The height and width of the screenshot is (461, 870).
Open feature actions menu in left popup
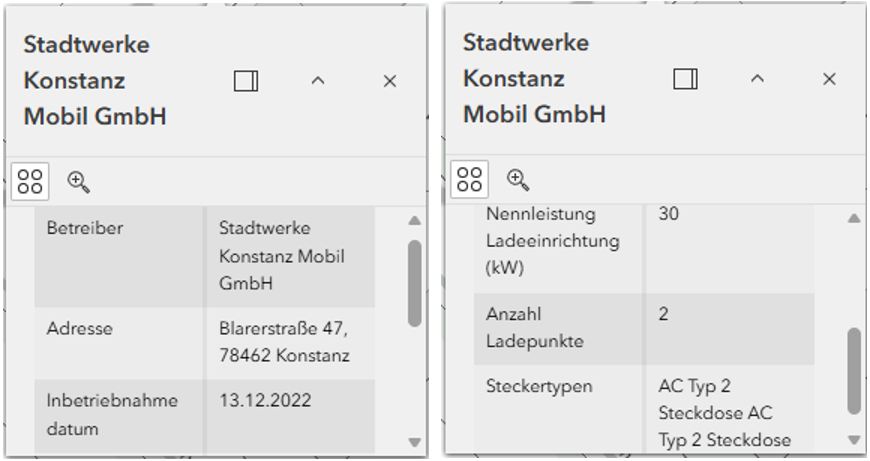30,181
